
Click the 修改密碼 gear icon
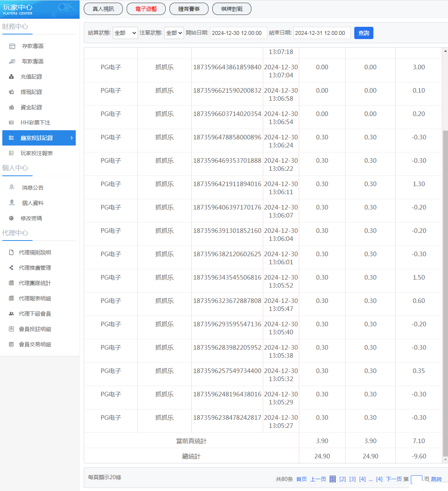[x=11, y=218]
